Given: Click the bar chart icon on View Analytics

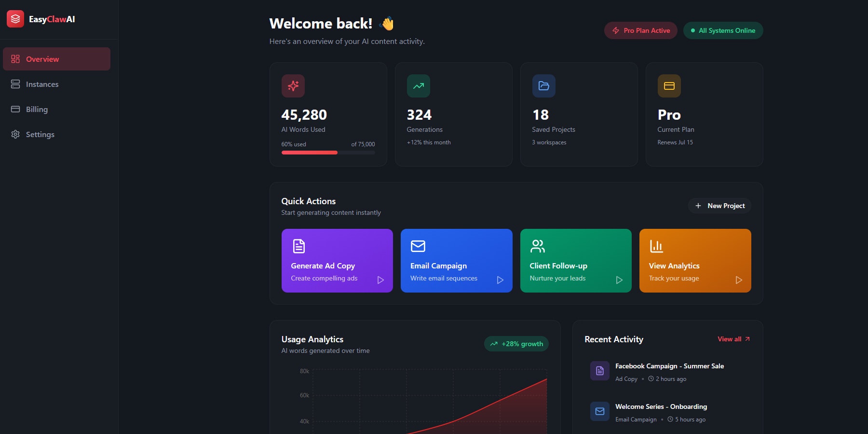Looking at the screenshot, I should coord(656,246).
